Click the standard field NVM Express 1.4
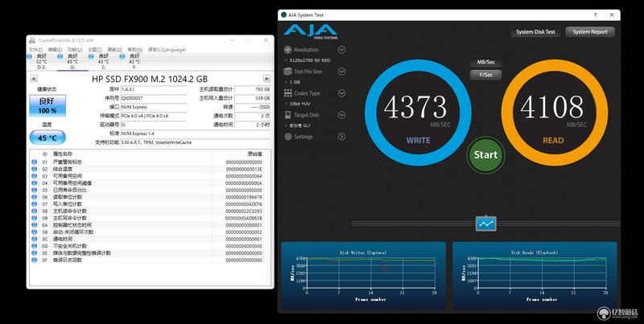Image resolution: width=644 pixels, height=324 pixels. [x=196, y=133]
